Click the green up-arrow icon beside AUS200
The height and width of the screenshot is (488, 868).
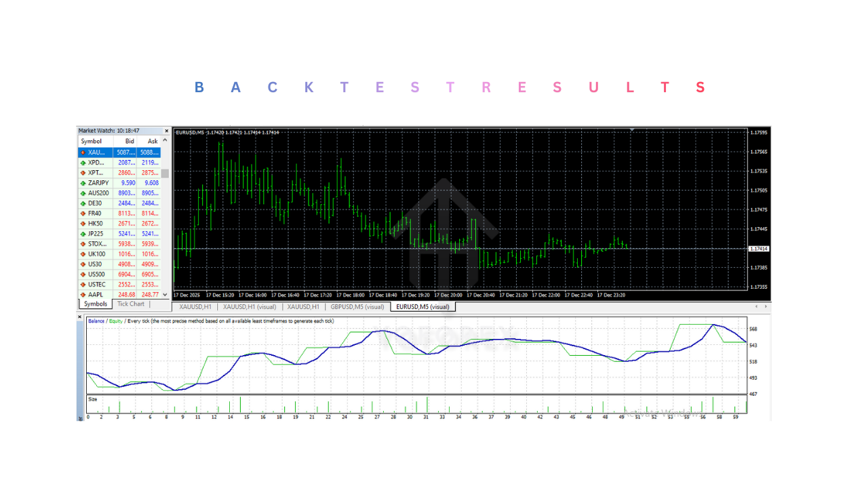coord(83,192)
